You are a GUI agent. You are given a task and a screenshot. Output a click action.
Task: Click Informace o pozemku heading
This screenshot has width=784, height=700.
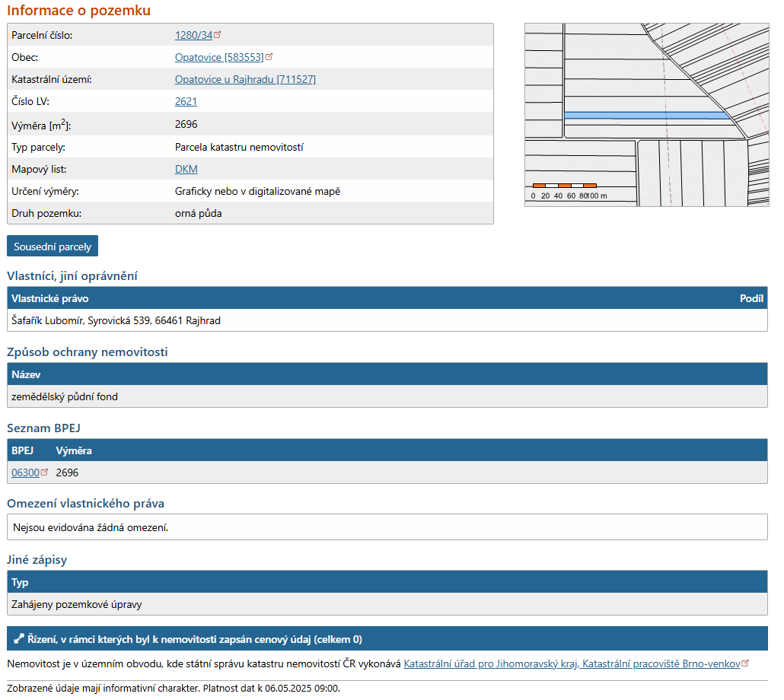[x=78, y=11]
